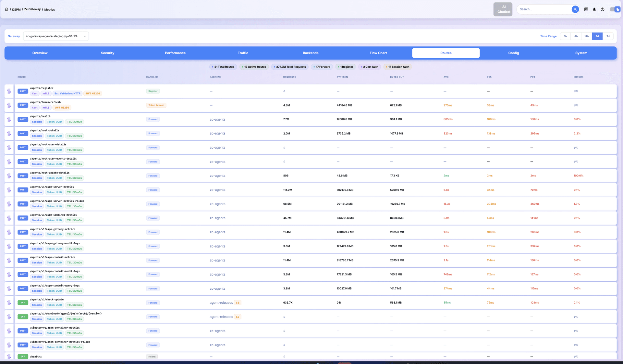Click arrows icon for aspm-gateway-audit-logs row
Viewport: 623px width, 364px height.
9,246
